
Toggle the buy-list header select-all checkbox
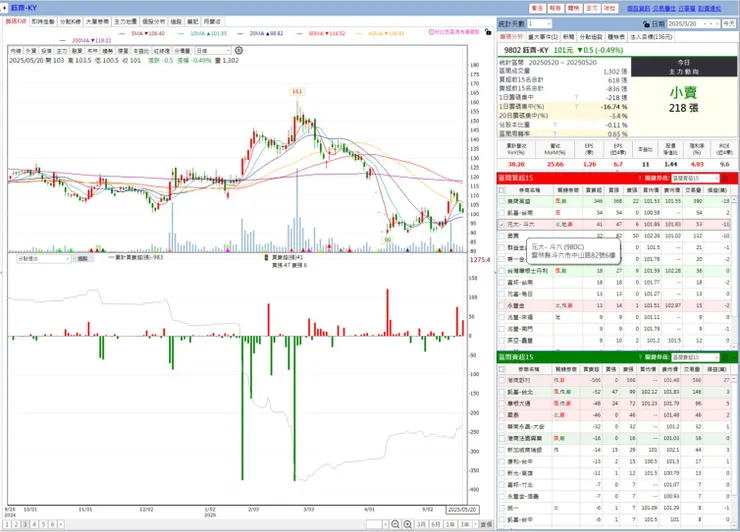point(501,190)
